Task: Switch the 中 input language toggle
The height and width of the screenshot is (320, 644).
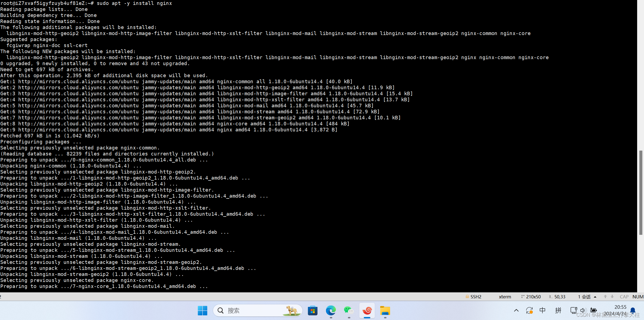Action: pyautogui.click(x=543, y=310)
